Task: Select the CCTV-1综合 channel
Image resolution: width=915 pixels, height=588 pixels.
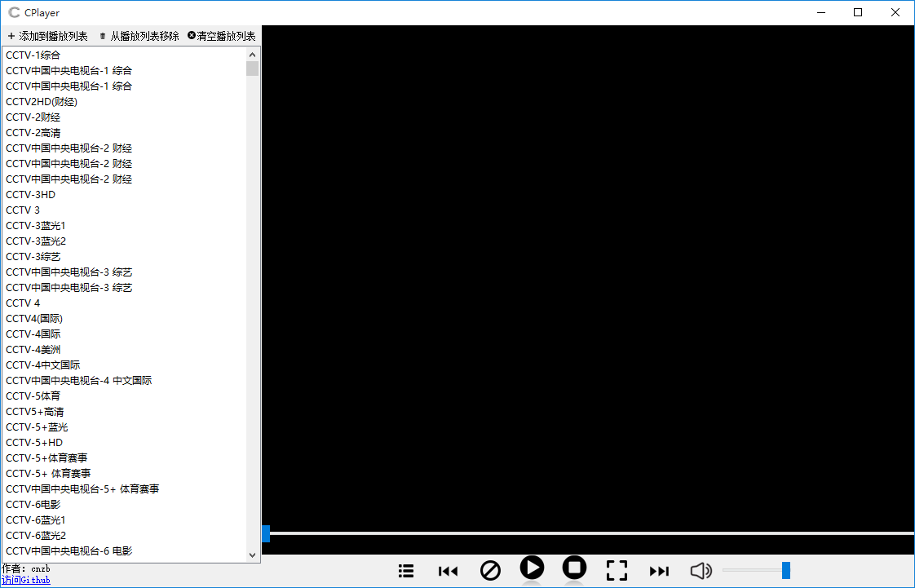Action: point(33,55)
